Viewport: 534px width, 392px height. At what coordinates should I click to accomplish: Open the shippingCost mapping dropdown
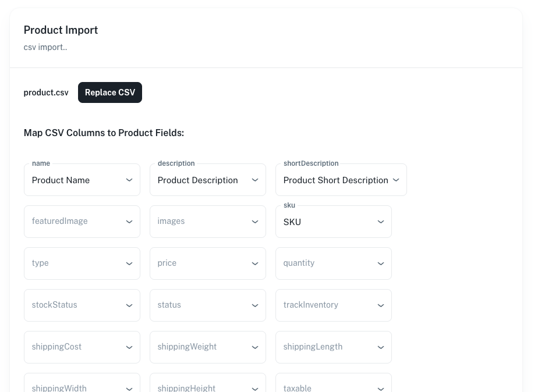(x=82, y=347)
